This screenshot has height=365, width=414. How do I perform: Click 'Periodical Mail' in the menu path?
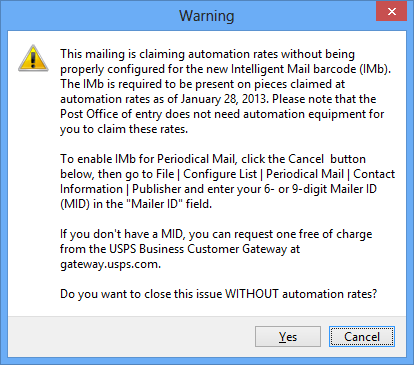coord(305,174)
